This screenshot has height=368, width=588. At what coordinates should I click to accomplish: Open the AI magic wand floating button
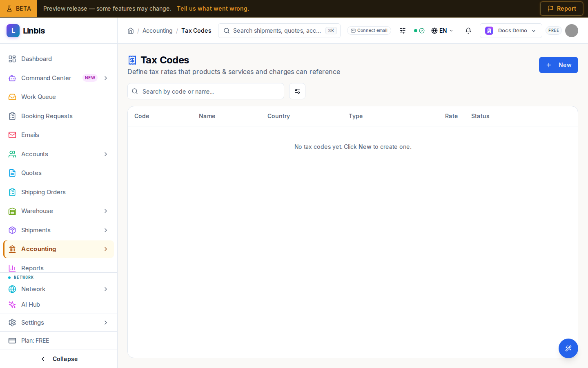(x=568, y=348)
